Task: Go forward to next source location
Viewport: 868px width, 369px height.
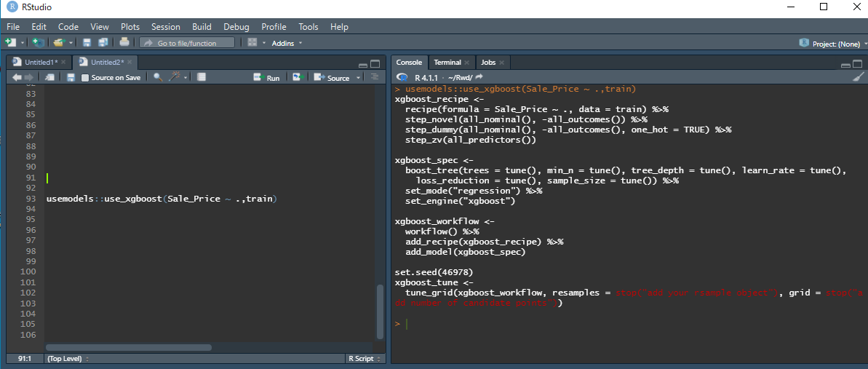Action: (29, 78)
